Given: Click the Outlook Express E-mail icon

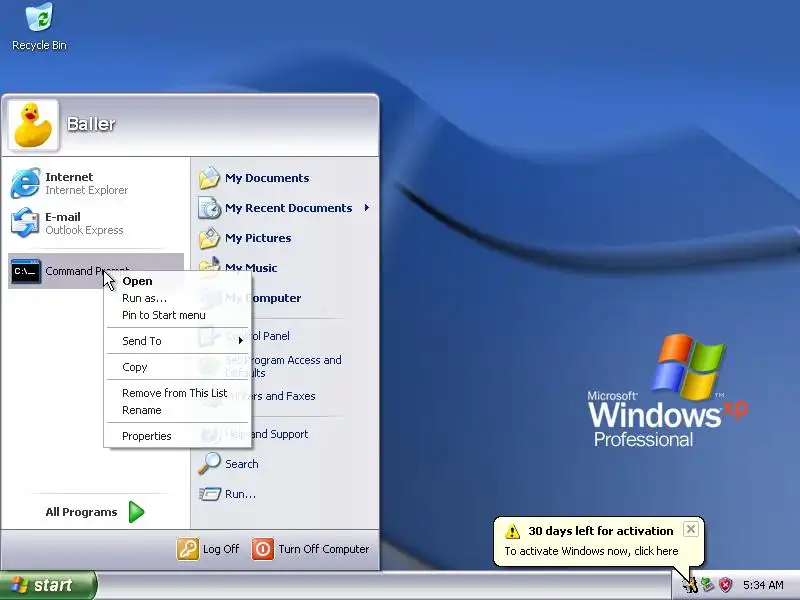Looking at the screenshot, I should pos(25,223).
